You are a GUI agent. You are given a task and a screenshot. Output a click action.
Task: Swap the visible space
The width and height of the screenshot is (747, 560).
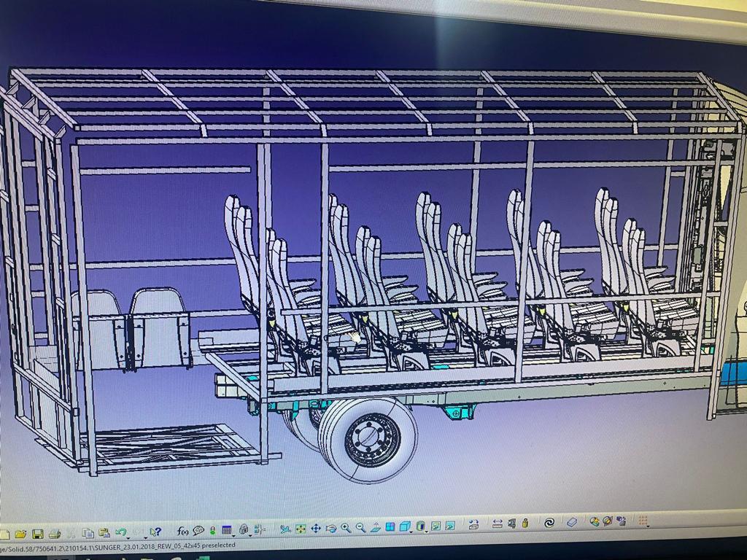tap(449, 526)
